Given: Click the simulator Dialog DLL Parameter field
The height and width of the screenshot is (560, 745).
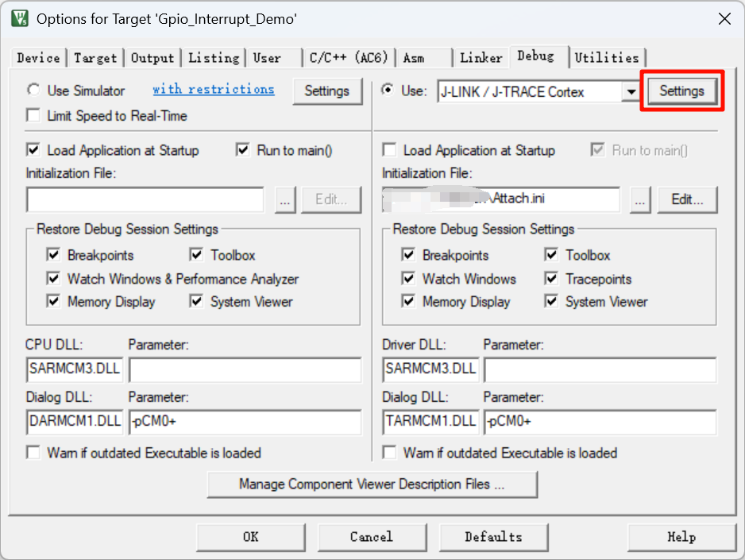Looking at the screenshot, I should coord(245,422).
